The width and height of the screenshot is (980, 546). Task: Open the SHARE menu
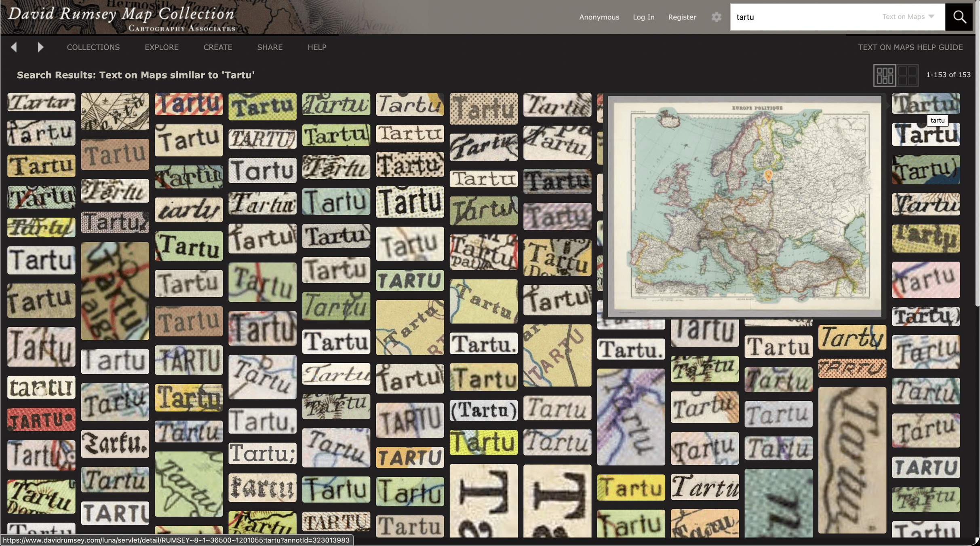pyautogui.click(x=270, y=47)
